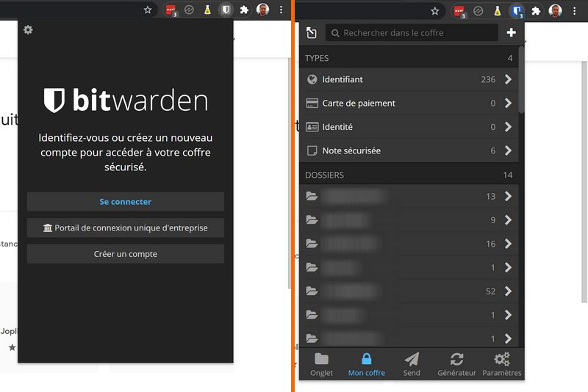Click the bookmark star in the left browser toolbar
The width and height of the screenshot is (588, 392).
[x=148, y=10]
